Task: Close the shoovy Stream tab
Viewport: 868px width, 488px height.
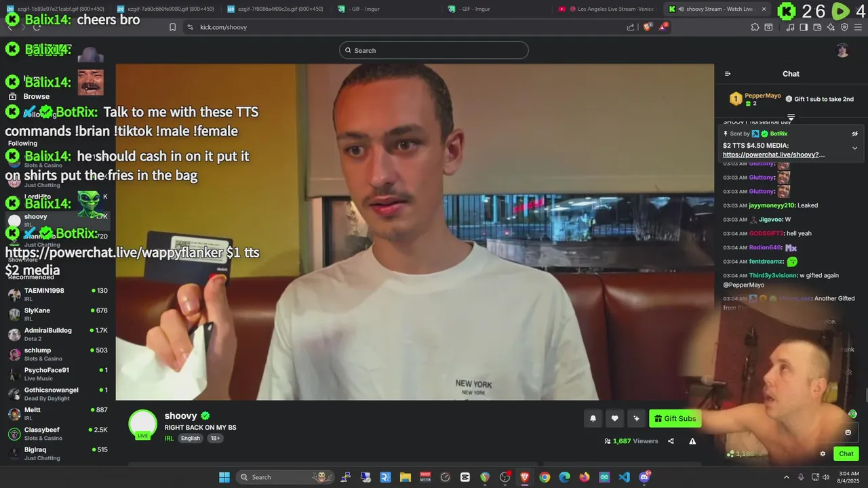Action: pyautogui.click(x=764, y=9)
